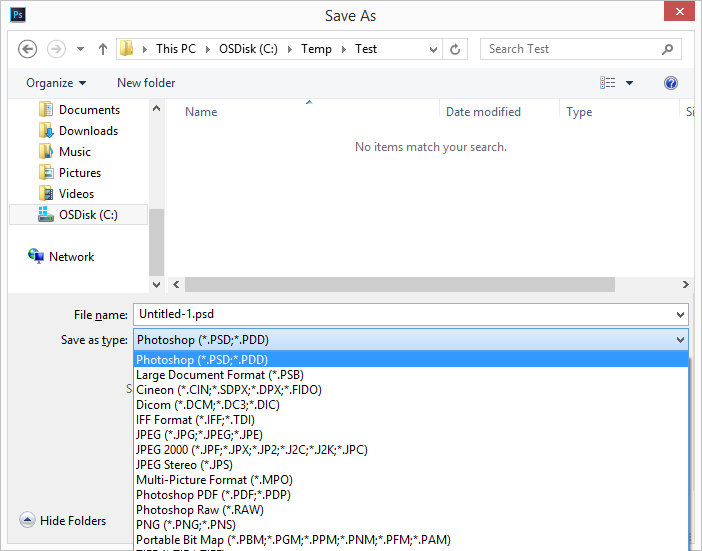Sort by the Type column header

point(579,112)
